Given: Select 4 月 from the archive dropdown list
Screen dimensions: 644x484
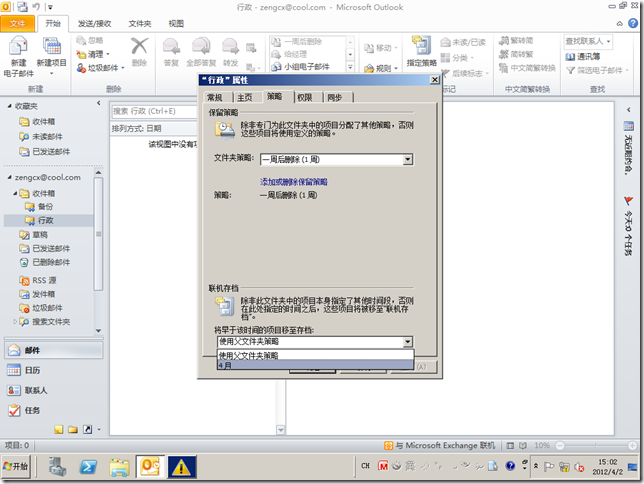Looking at the screenshot, I should point(315,366).
